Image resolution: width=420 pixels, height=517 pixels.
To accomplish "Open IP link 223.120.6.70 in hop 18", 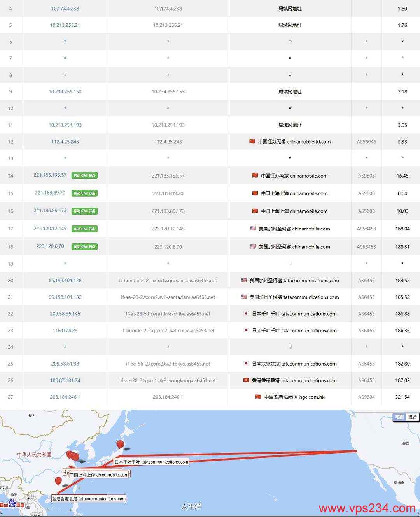I will pyautogui.click(x=50, y=246).
